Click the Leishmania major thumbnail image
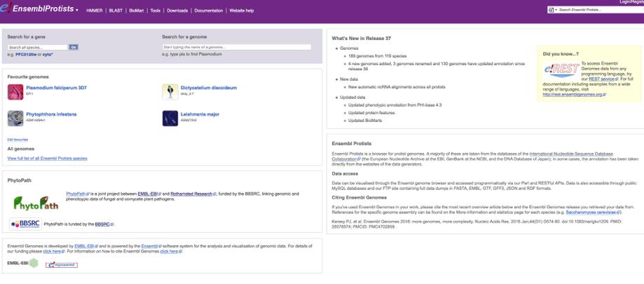644x284 pixels. 170,119
